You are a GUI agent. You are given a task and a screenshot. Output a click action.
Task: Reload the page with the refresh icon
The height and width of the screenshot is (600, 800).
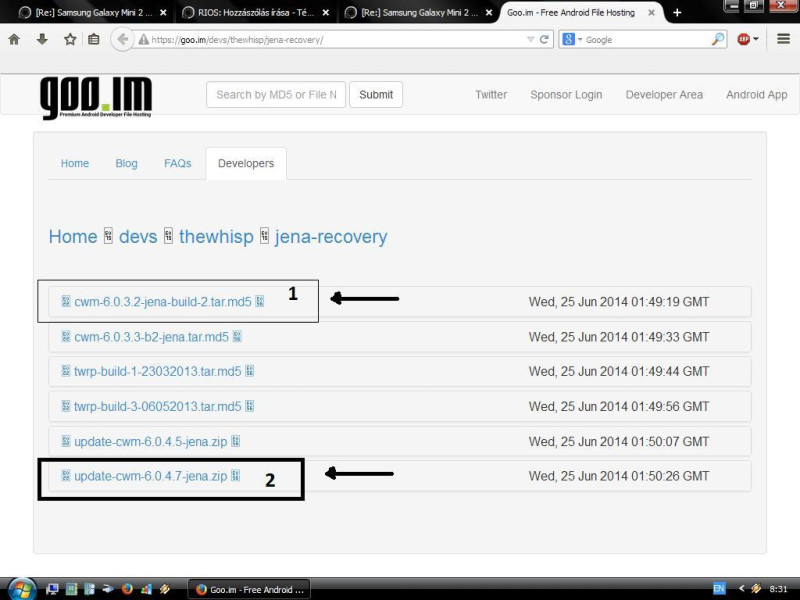544,39
